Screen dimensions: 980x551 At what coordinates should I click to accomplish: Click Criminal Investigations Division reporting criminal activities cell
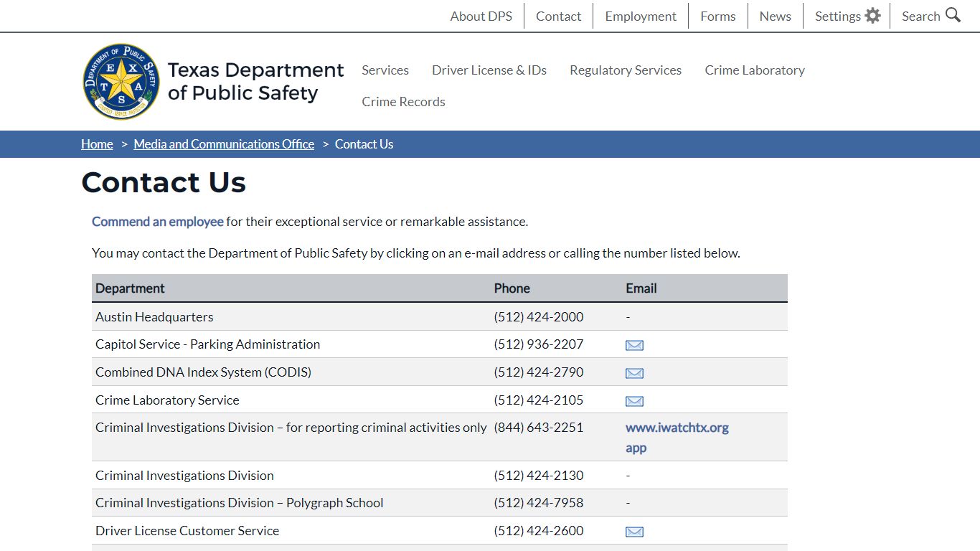click(291, 428)
